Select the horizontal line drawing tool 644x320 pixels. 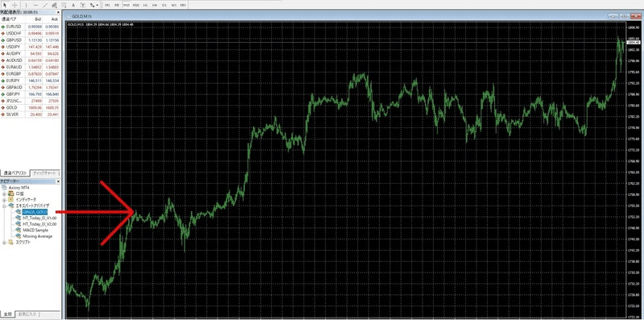[35, 5]
